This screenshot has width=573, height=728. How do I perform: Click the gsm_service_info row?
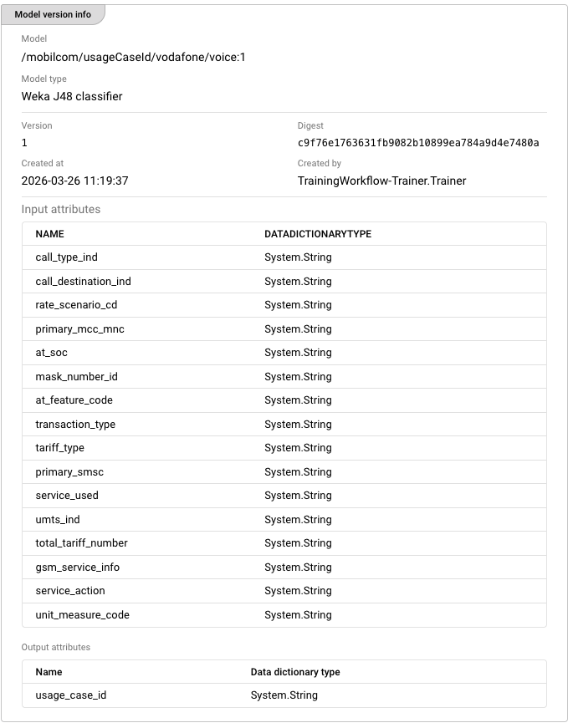click(x=284, y=567)
